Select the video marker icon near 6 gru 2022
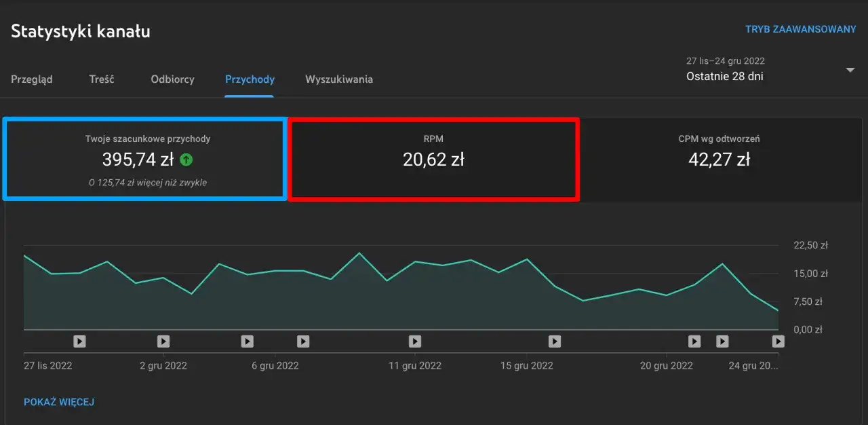Image resolution: width=868 pixels, height=425 pixels. pos(247,341)
